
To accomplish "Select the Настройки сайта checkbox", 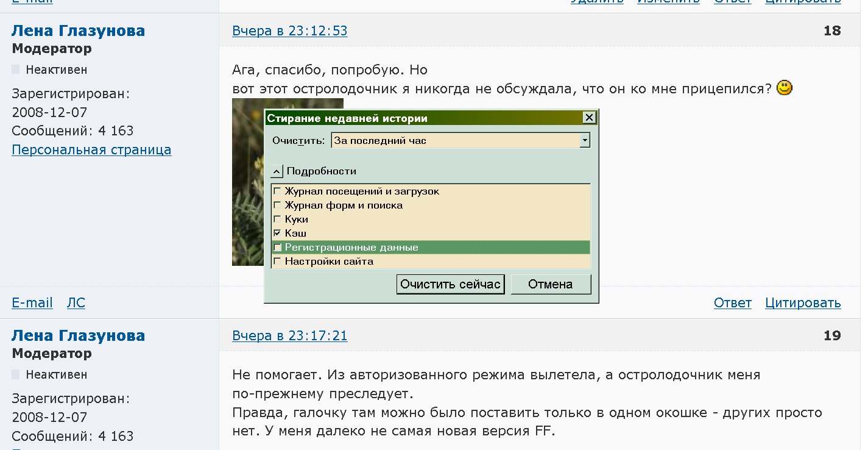I will 278,262.
